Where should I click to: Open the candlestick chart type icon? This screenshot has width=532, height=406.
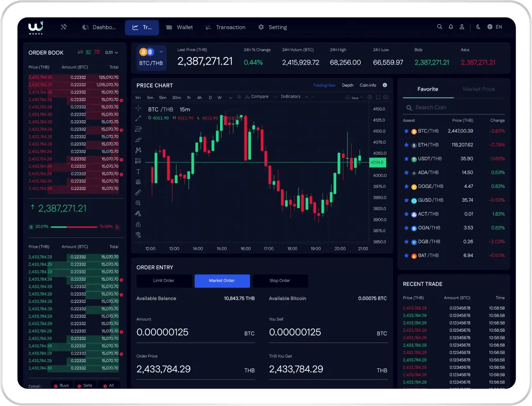coord(239,97)
